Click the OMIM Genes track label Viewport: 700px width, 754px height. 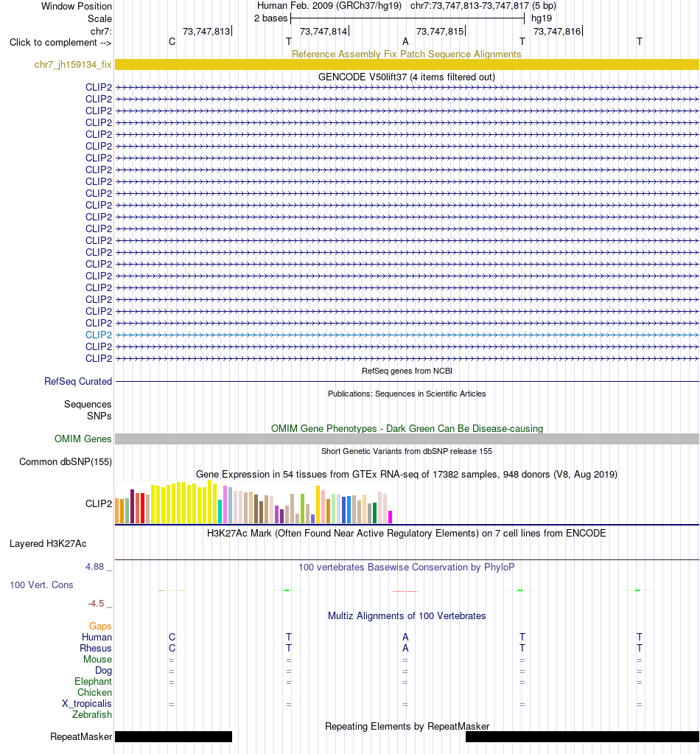click(83, 439)
